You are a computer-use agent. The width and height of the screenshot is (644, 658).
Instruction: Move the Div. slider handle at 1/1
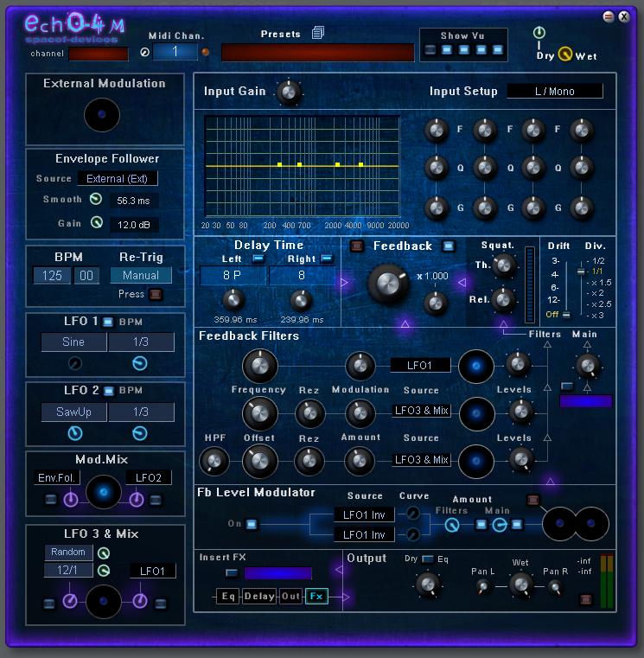[x=581, y=272]
